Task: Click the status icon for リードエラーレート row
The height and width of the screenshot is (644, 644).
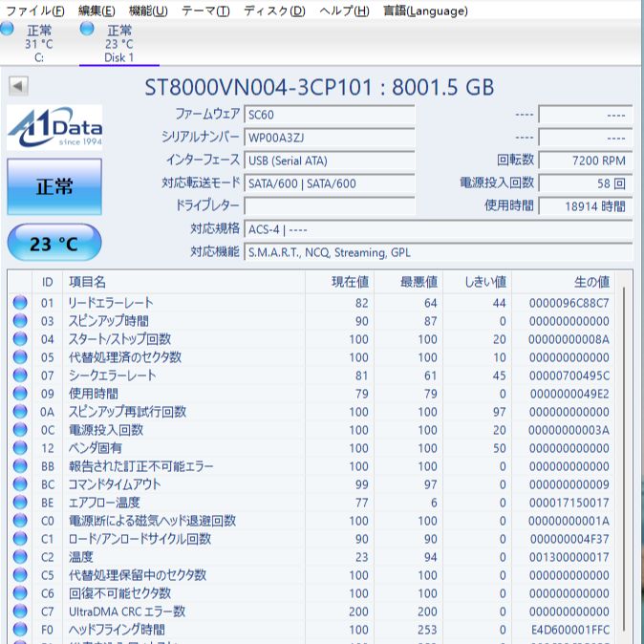Action: 20,303
